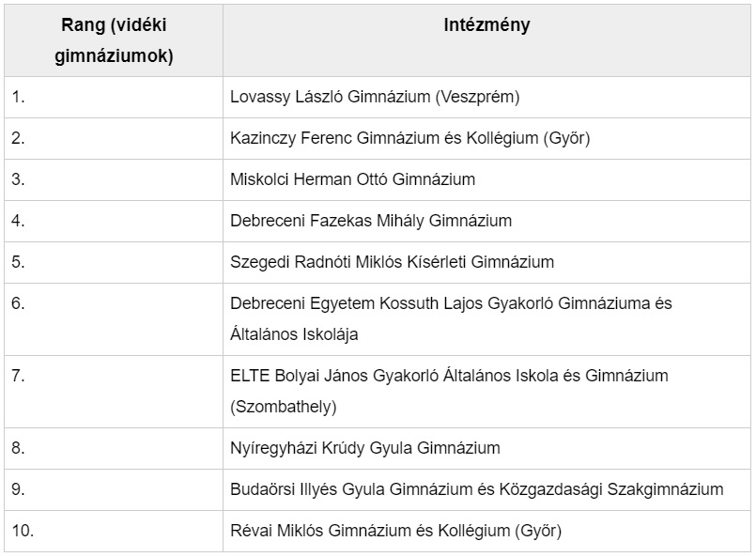The width and height of the screenshot is (756, 557).
Task: Select the rank cell numbered 2.
Action: [x=18, y=138]
